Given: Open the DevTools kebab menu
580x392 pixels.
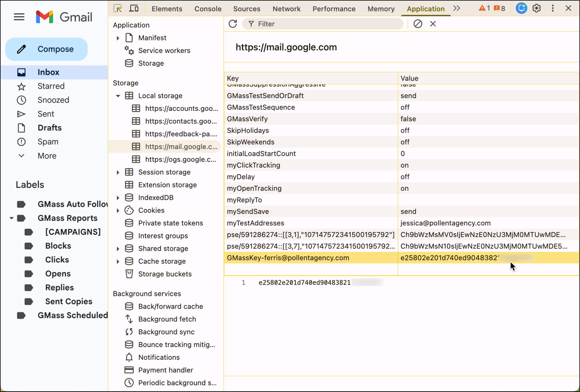Looking at the screenshot, I should click(552, 8).
